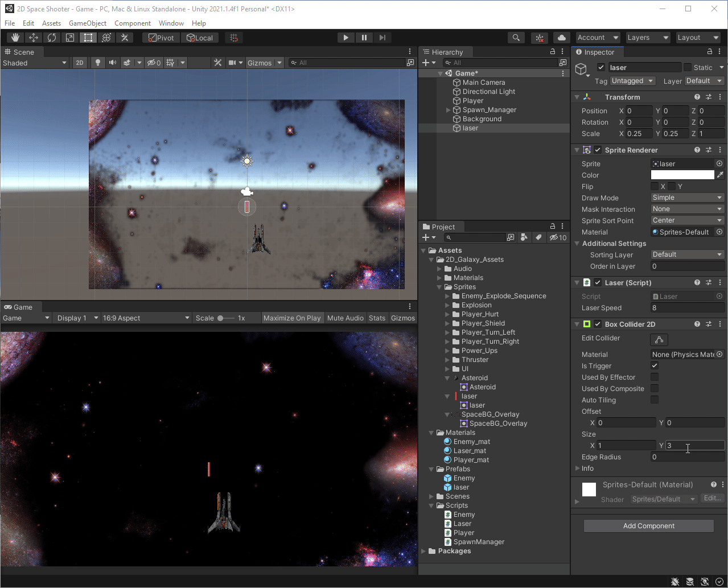Toggle the grid snapping icon
The height and width of the screenshot is (588, 728).
[233, 38]
